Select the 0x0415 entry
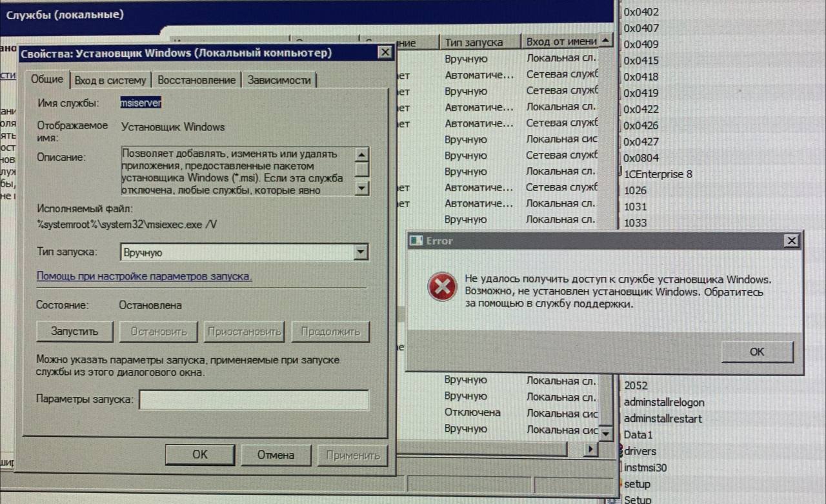The image size is (826, 504). point(641,61)
